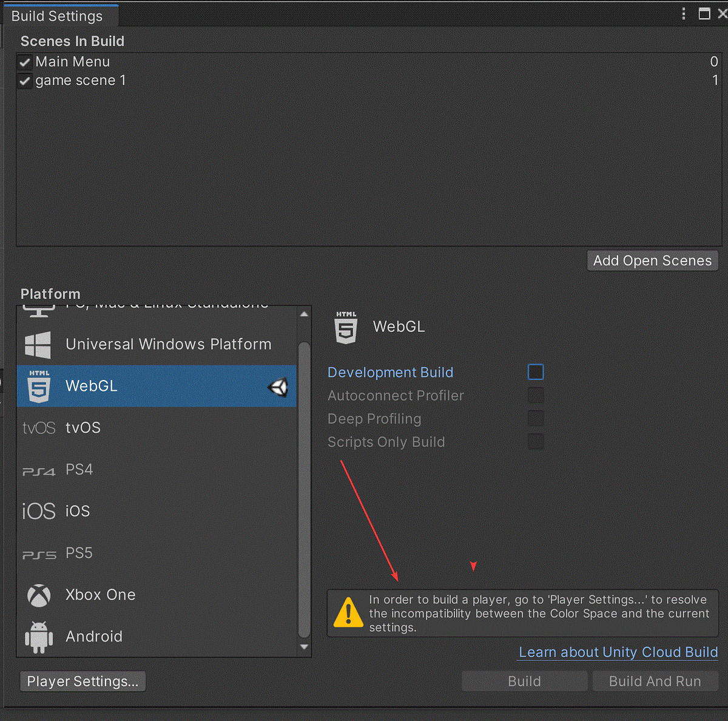Image resolution: width=728 pixels, height=721 pixels.
Task: Click the game scene 1 index 1
Action: point(715,80)
